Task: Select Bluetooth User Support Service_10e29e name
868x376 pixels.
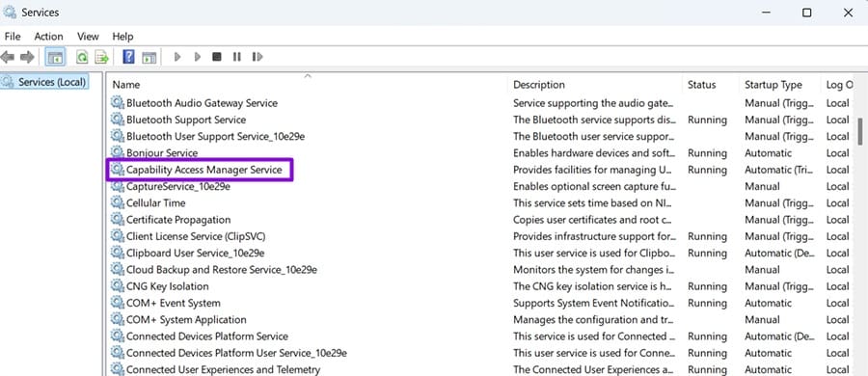Action: 215,136
